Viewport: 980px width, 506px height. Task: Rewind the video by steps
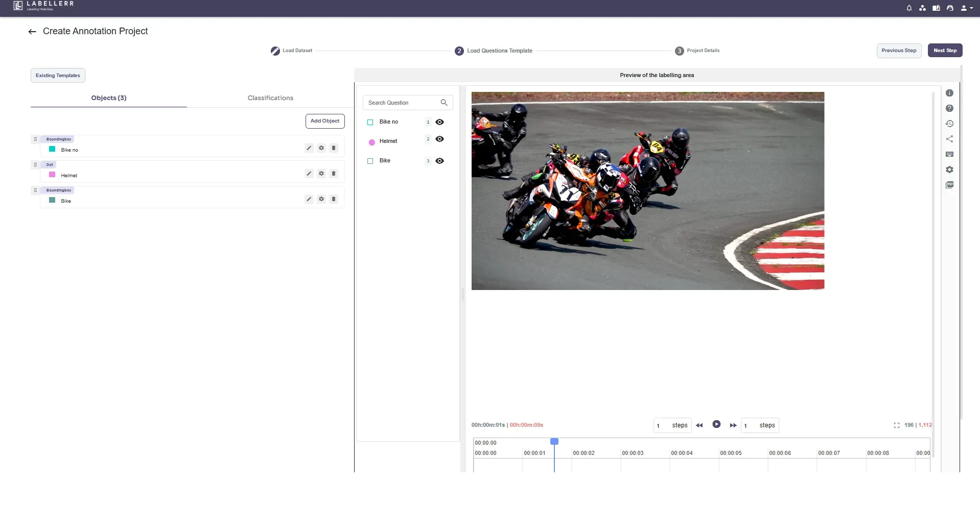(x=699, y=425)
